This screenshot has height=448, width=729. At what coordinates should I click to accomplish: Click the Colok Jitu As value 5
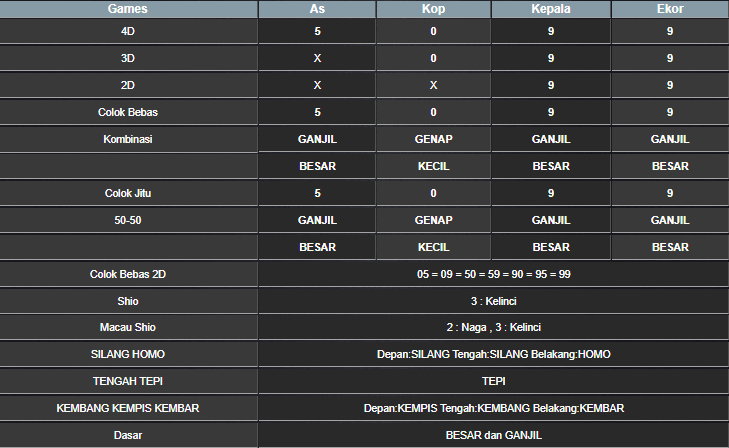pyautogui.click(x=317, y=193)
